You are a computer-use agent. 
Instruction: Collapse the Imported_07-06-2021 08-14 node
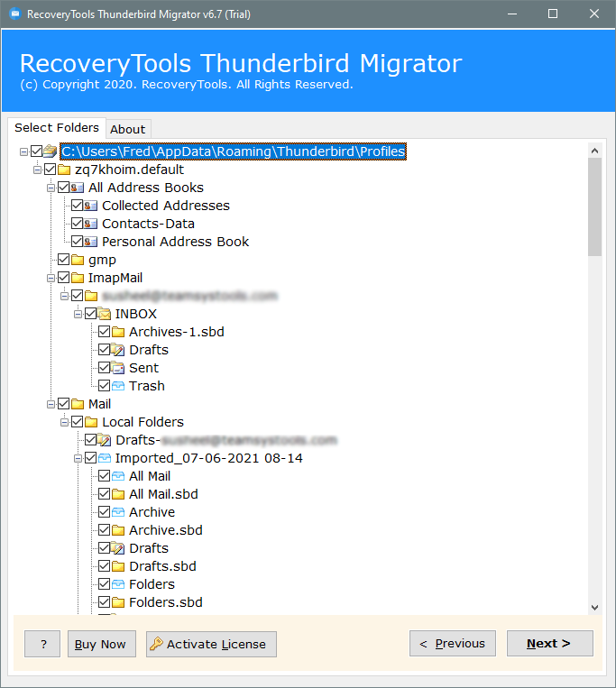click(x=78, y=459)
